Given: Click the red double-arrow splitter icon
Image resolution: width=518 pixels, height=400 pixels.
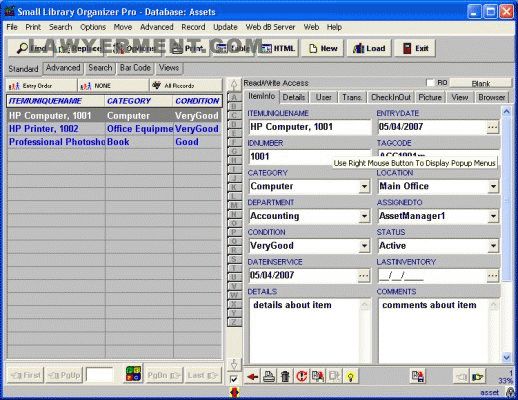Looking at the screenshot, I should click(234, 392).
